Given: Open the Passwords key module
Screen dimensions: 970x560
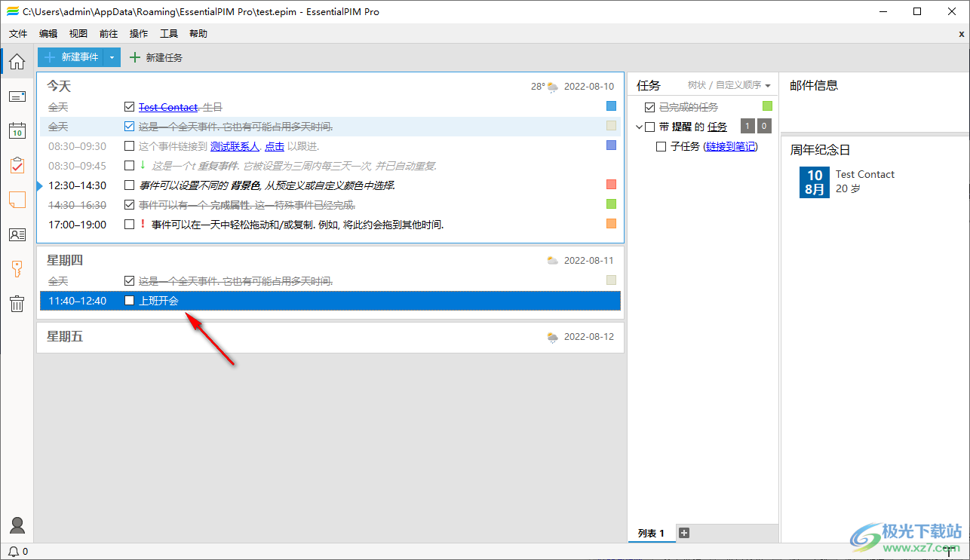Looking at the screenshot, I should [x=17, y=269].
